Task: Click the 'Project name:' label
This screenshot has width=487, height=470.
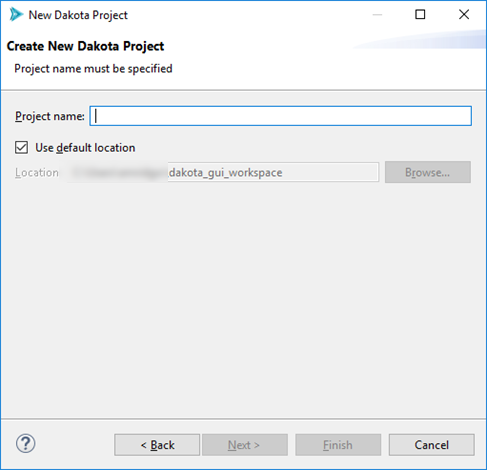Action: (50, 116)
